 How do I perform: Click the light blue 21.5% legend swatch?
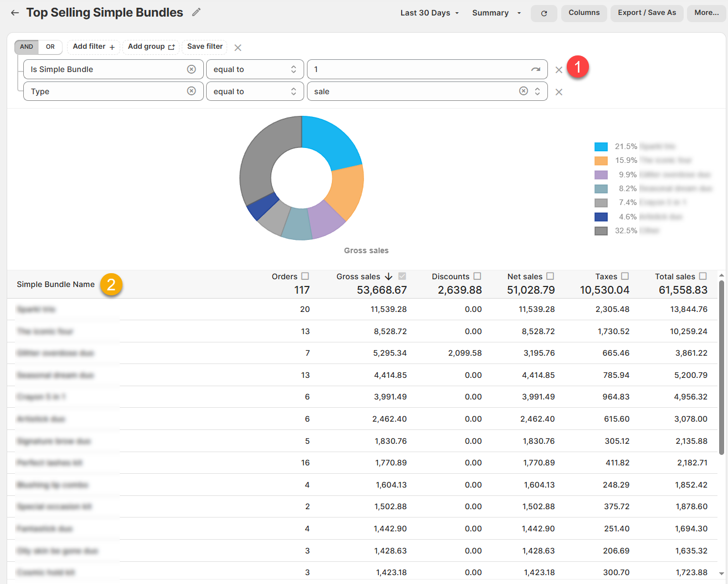point(601,147)
